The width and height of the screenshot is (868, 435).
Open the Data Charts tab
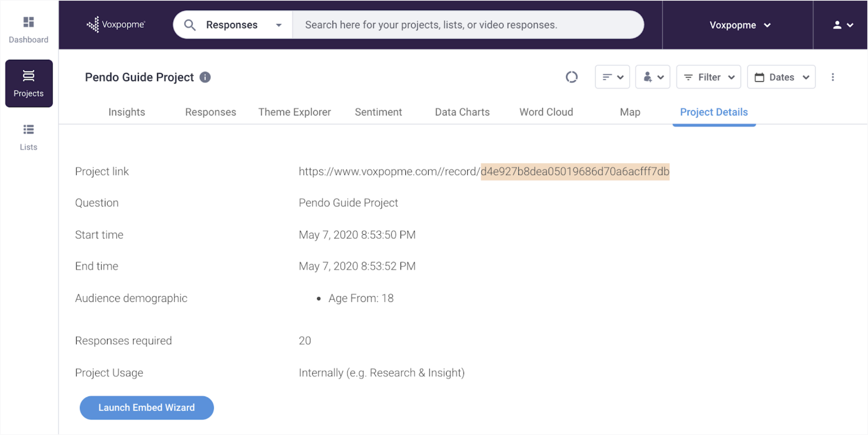(x=462, y=112)
